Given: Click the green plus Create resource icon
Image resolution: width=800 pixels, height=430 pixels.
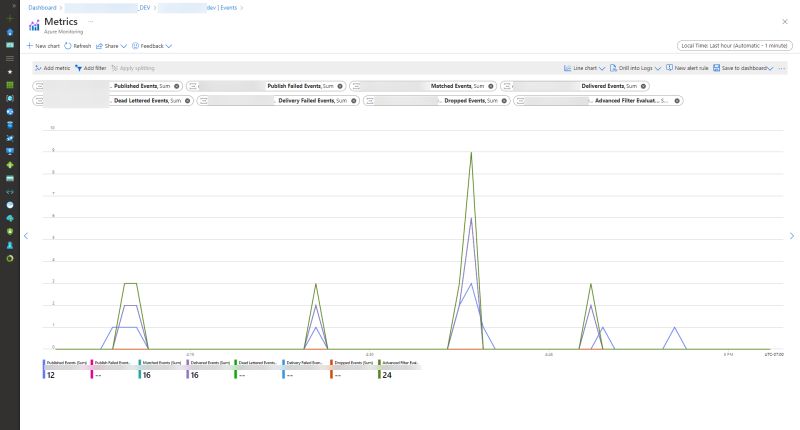Looking at the screenshot, I should pos(10,18).
